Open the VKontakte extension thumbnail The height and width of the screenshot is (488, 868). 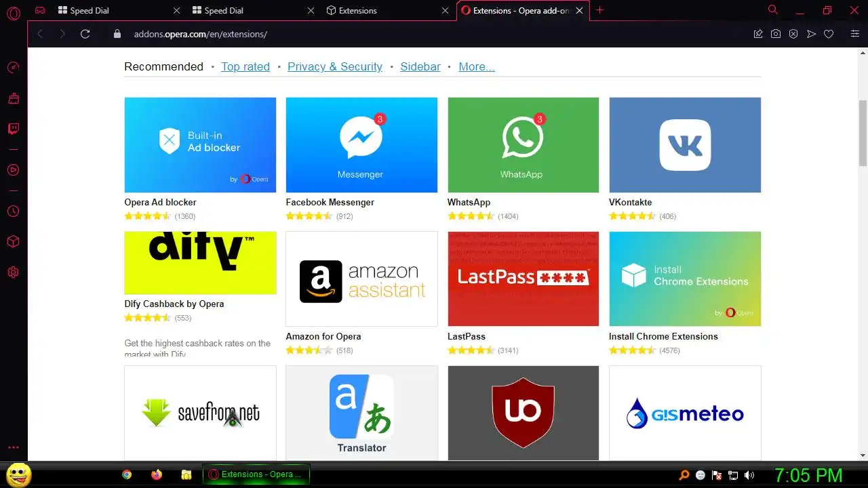coord(685,145)
